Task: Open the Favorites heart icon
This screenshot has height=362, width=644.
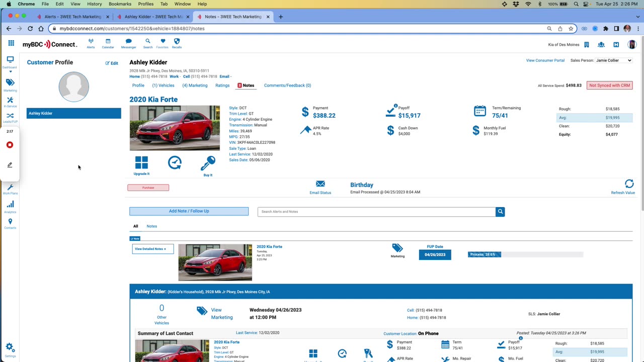Action: click(163, 43)
